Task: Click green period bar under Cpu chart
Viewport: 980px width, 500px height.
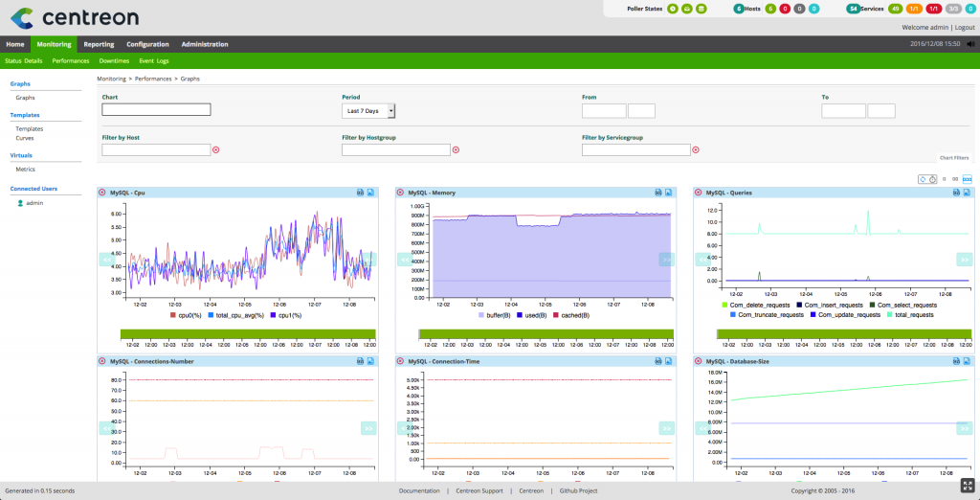Action: (x=248, y=334)
